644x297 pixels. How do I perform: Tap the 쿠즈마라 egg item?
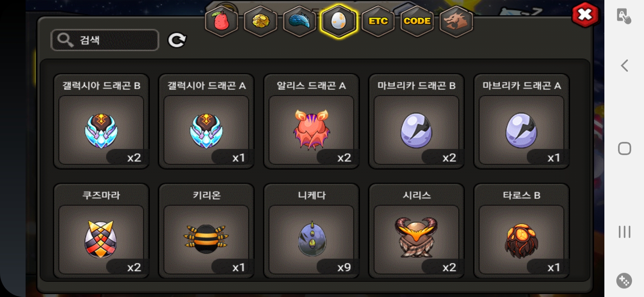coord(101,231)
